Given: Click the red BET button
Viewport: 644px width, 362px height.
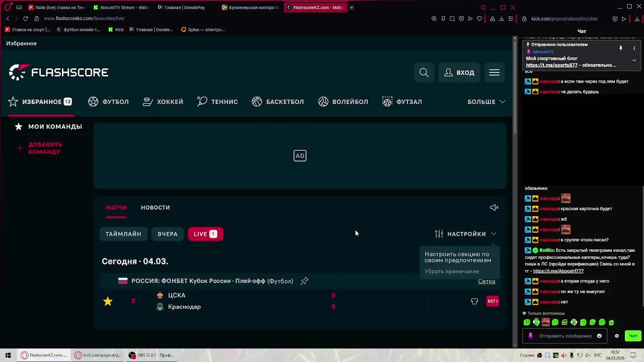Looking at the screenshot, I should tap(493, 301).
